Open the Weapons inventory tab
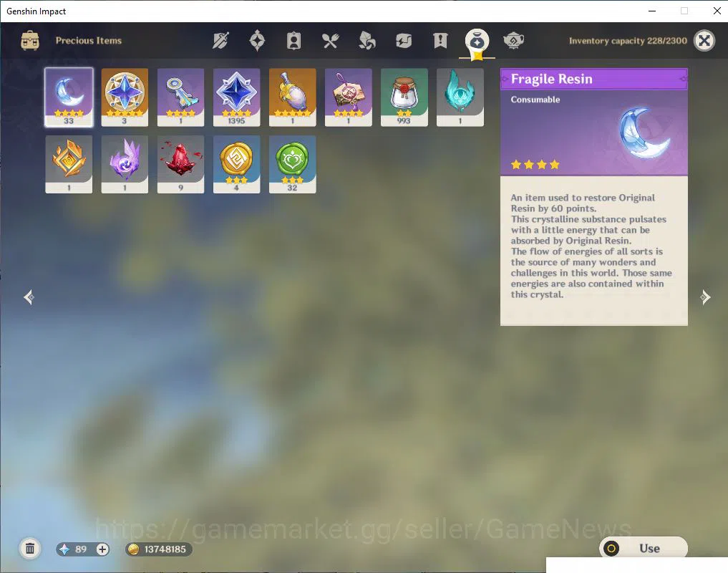 (x=220, y=41)
